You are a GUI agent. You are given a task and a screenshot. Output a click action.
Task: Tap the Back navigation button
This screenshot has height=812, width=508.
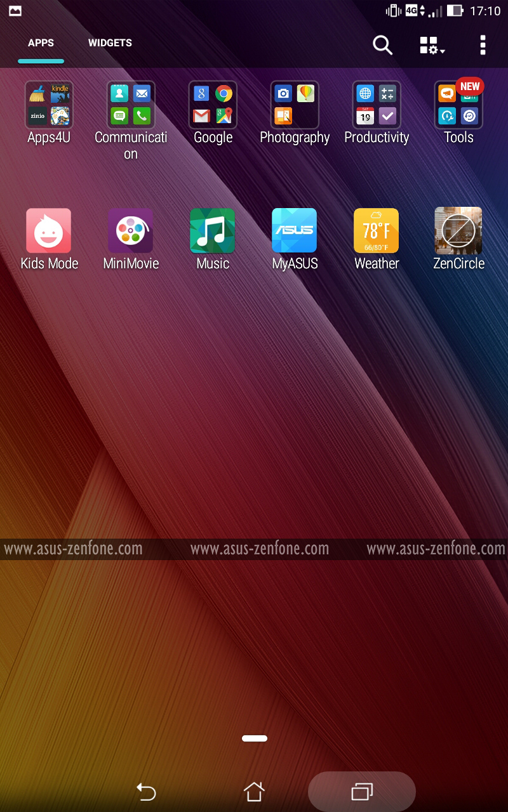[x=146, y=791]
